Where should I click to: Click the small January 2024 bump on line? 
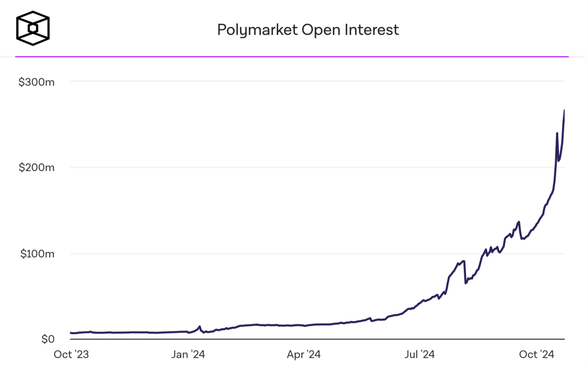pyautogui.click(x=200, y=327)
